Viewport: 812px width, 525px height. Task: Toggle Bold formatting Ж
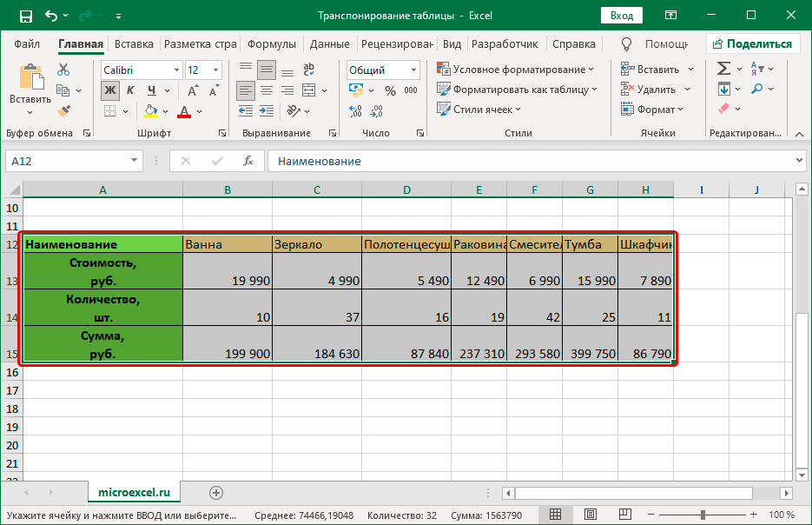tap(110, 90)
